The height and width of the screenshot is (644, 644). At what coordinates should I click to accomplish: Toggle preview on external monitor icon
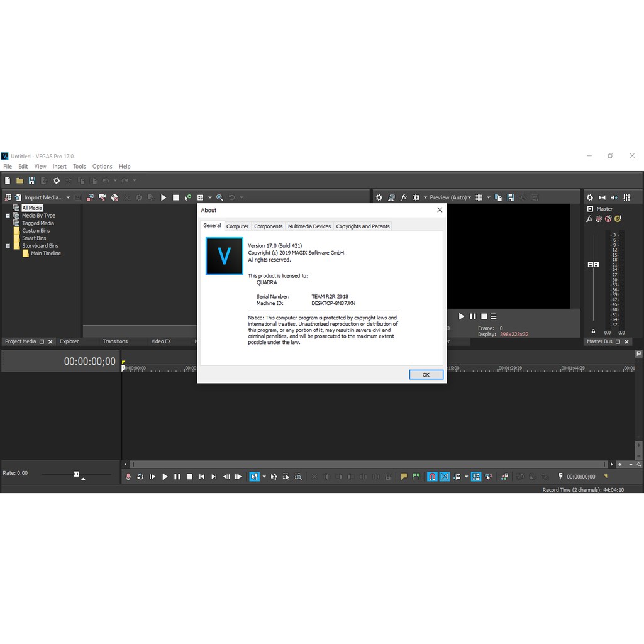coord(391,197)
